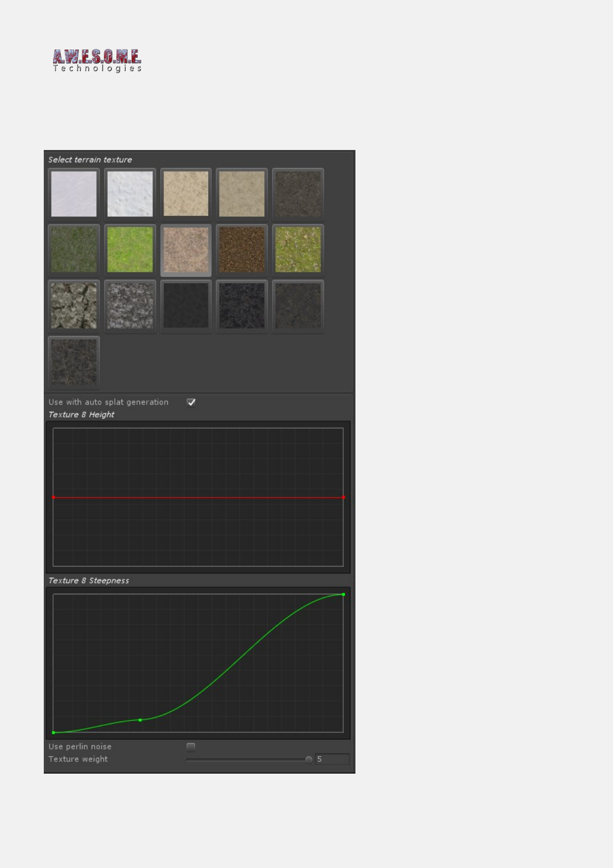Click the A.W.E.S.O.M.E. Technologies logo
613x868 pixels.
point(97,61)
